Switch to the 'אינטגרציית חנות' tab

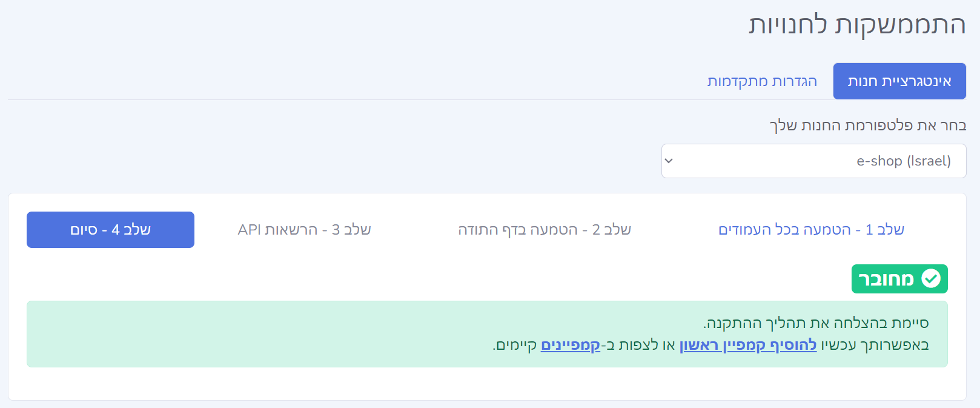point(899,81)
